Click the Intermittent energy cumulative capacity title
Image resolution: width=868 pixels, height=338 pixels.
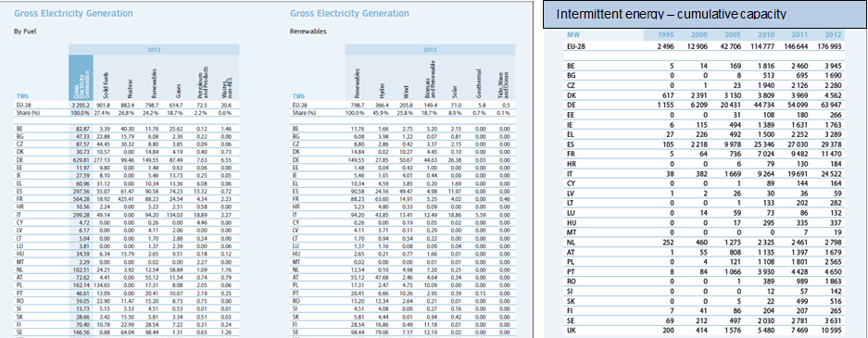coord(671,14)
